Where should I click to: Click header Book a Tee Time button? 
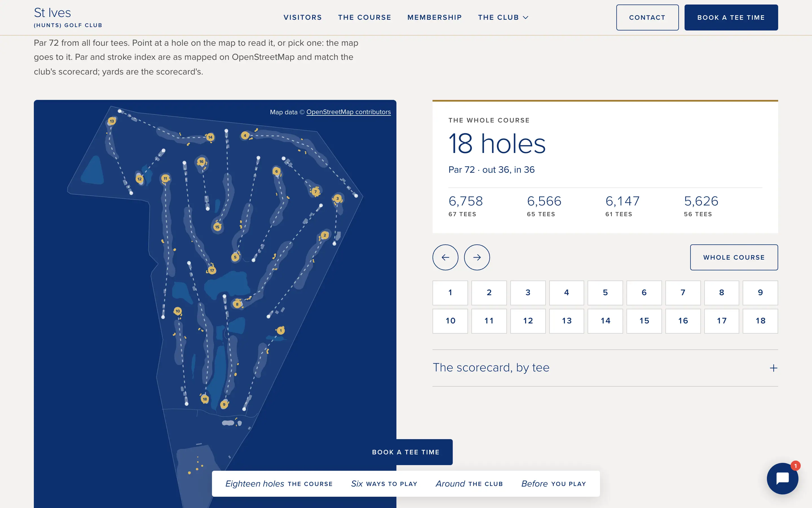[731, 17]
